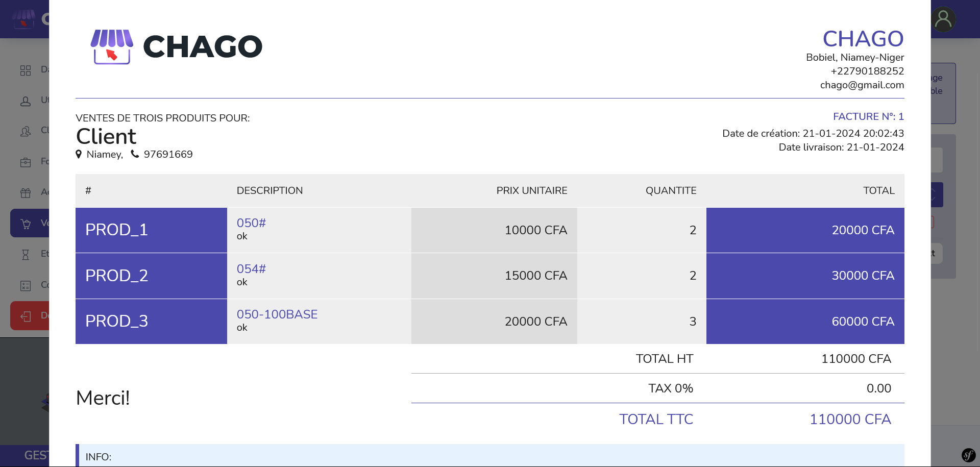Click the location pin next to Niamey
This screenshot has height=467, width=980.
click(x=79, y=154)
